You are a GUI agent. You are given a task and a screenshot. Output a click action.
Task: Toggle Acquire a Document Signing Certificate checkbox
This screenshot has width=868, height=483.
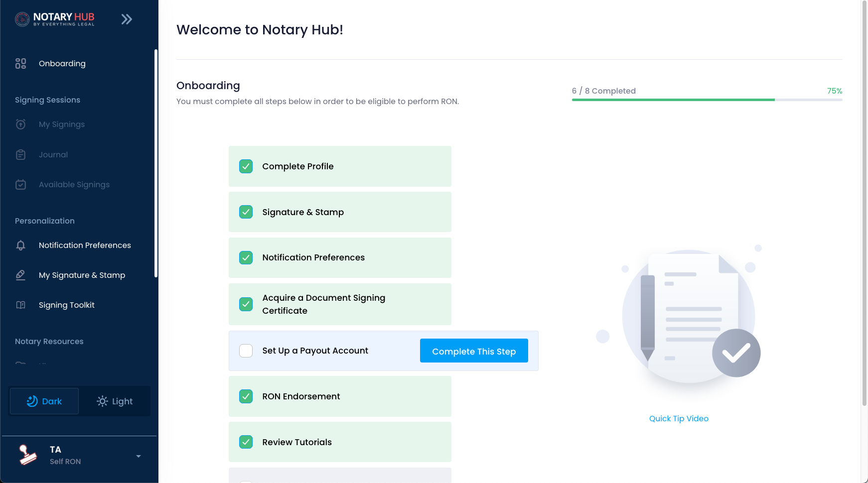246,304
